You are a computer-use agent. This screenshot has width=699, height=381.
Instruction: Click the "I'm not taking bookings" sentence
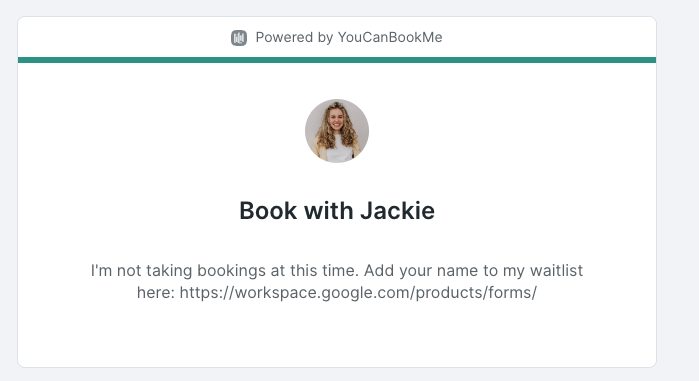point(225,270)
